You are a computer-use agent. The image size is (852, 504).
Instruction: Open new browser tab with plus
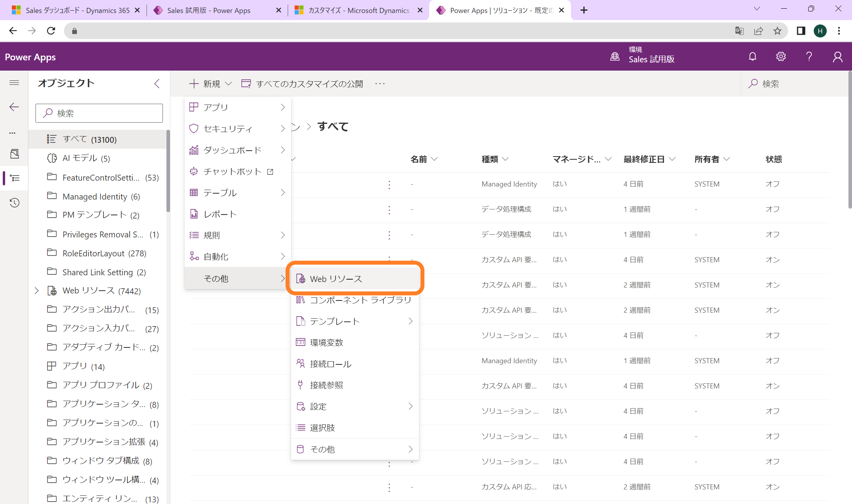point(584,10)
